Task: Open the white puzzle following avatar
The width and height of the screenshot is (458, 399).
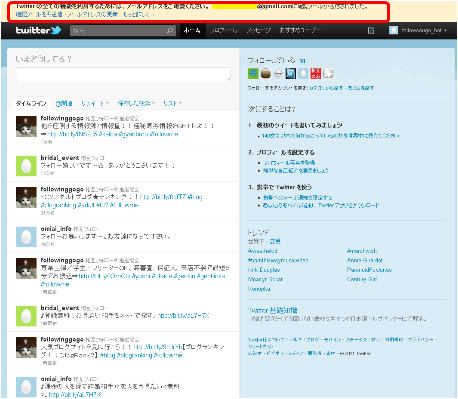Action: click(x=328, y=73)
